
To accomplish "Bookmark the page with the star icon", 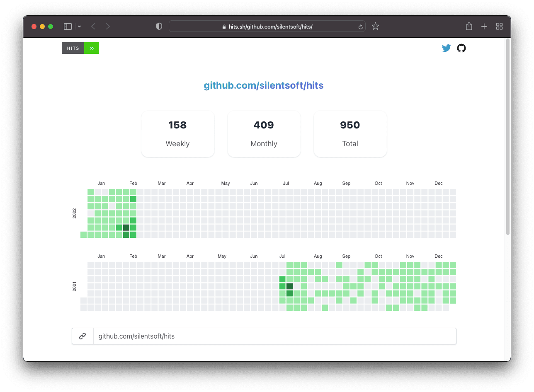I will [x=375, y=26].
